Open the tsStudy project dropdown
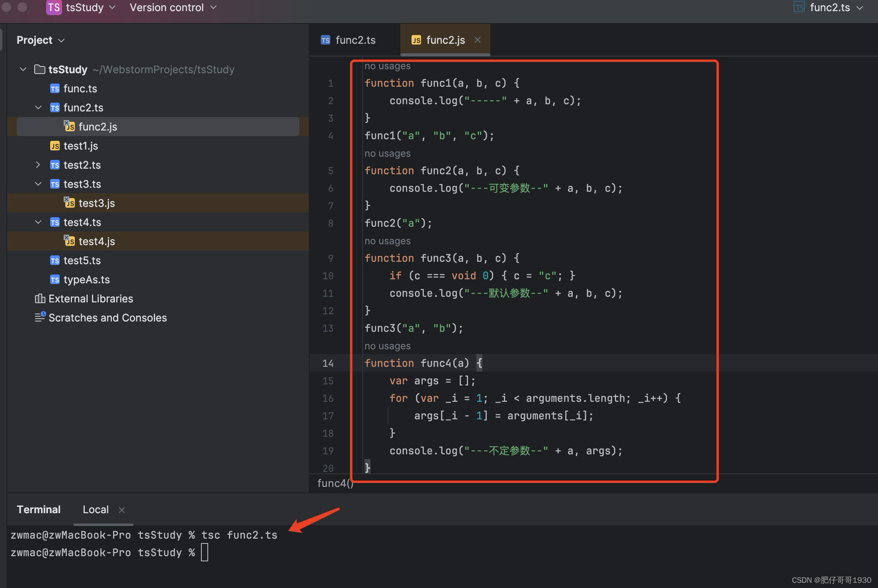Image resolution: width=878 pixels, height=588 pixels. point(90,8)
